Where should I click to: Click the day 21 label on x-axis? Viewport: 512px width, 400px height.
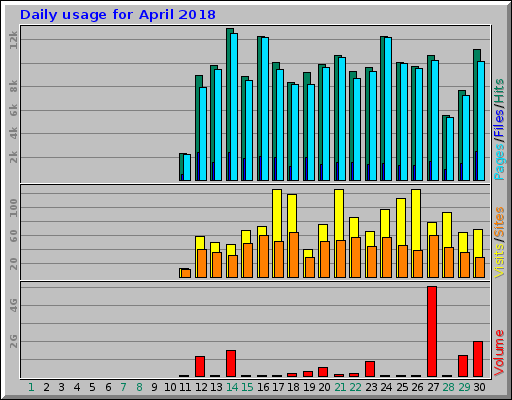pyautogui.click(x=340, y=387)
